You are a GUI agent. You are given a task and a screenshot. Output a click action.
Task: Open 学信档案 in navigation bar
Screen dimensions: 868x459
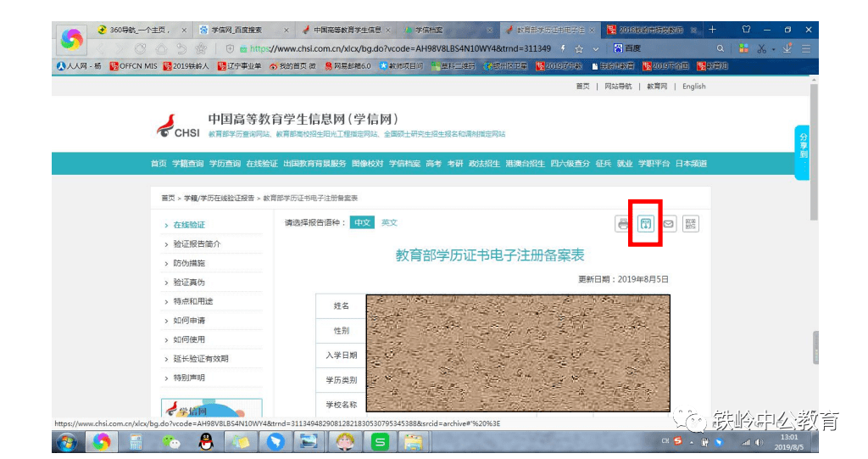click(x=404, y=164)
